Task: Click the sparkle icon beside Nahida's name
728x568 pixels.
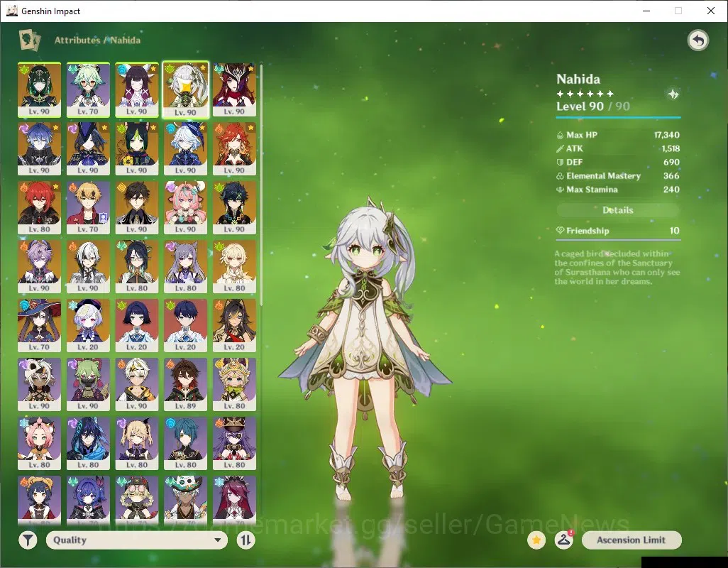Action: point(673,94)
